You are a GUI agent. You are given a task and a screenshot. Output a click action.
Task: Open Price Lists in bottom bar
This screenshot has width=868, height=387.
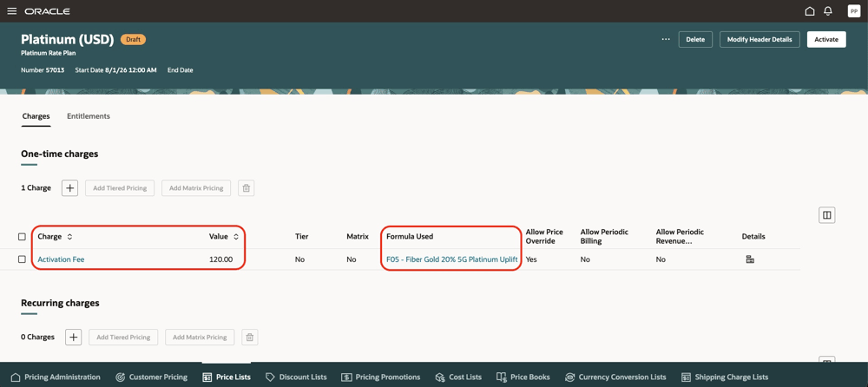click(227, 377)
